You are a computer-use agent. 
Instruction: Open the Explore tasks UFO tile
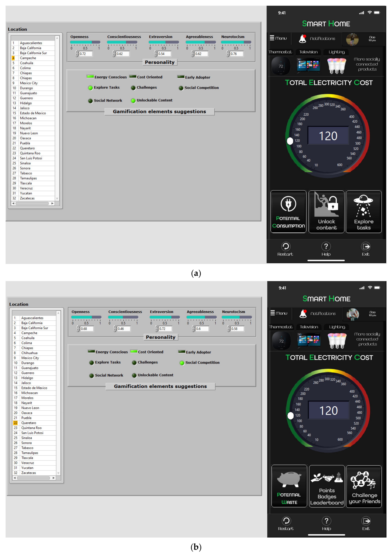click(x=363, y=212)
